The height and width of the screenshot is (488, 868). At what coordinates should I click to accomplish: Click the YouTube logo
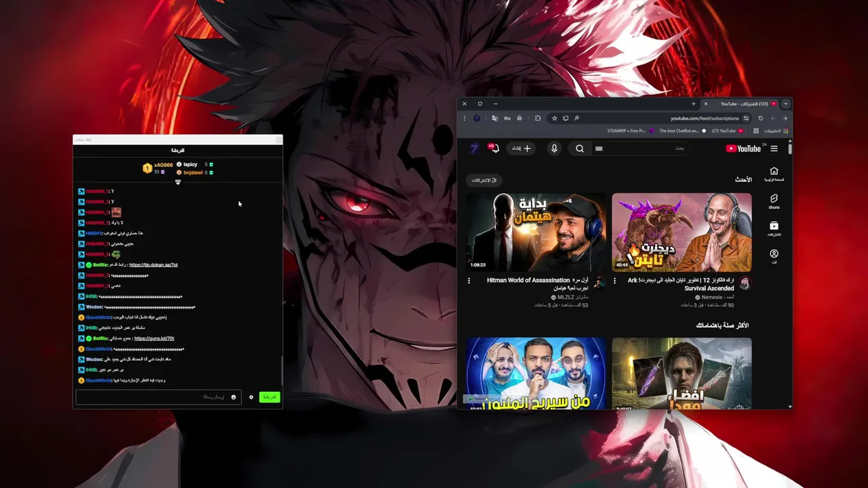point(743,148)
